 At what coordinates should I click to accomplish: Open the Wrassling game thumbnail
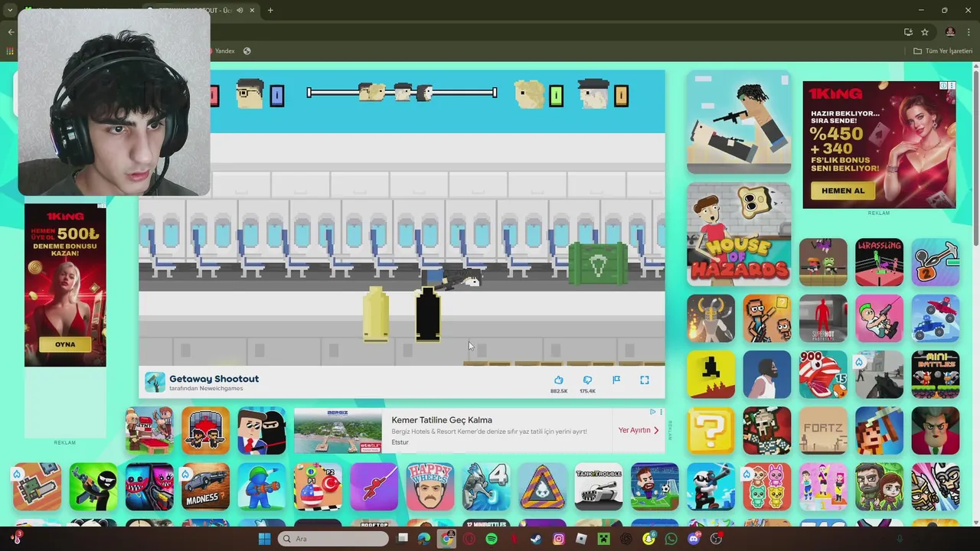(x=879, y=262)
